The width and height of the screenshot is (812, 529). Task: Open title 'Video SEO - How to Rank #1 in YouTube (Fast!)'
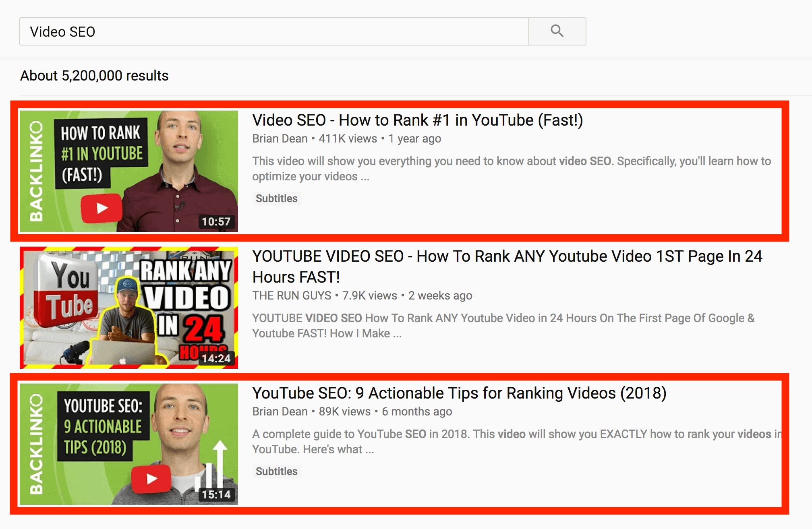coord(418,120)
